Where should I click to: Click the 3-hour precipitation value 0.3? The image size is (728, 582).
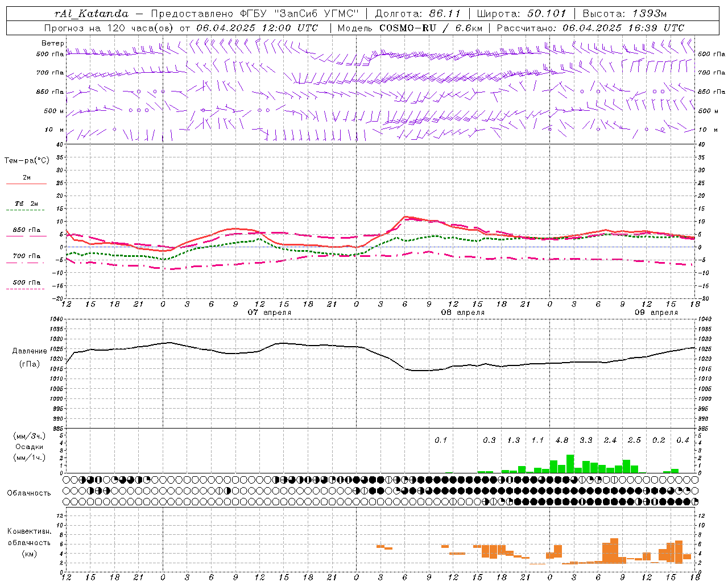(x=489, y=440)
